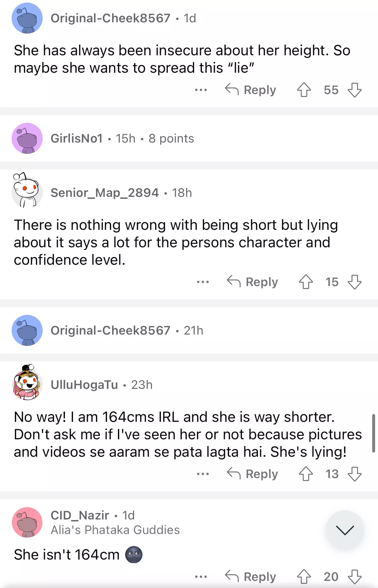The width and height of the screenshot is (378, 588).
Task: Open more options on UlluHogaTu's comment
Action: coord(203,474)
